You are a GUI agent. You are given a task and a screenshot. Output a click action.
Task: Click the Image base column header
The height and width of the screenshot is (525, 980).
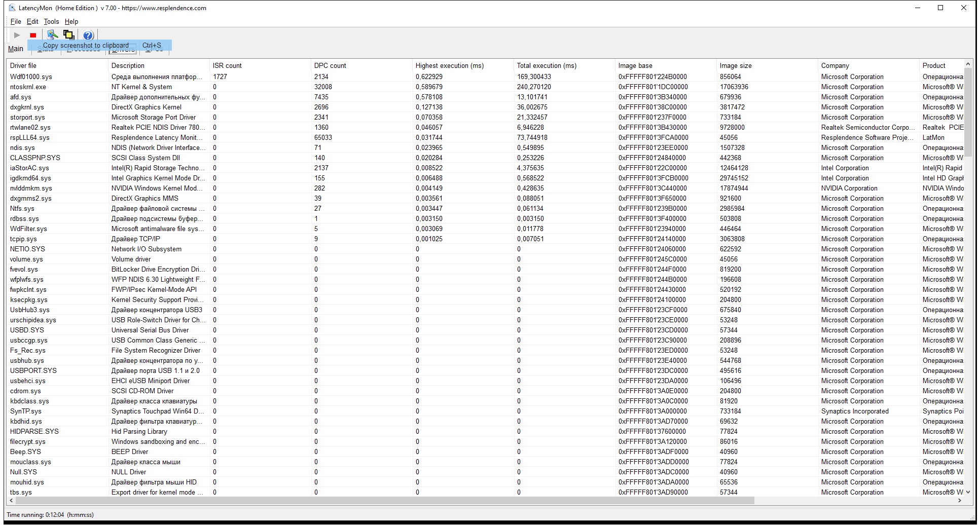click(x=666, y=65)
